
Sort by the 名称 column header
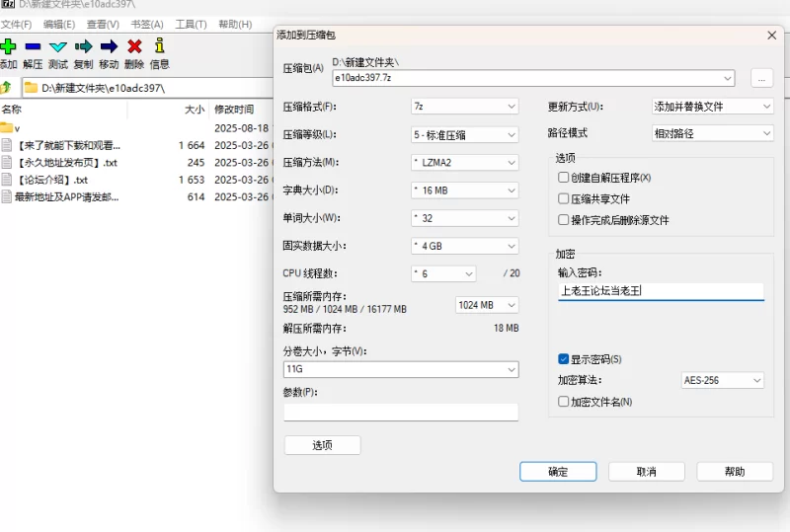63,110
